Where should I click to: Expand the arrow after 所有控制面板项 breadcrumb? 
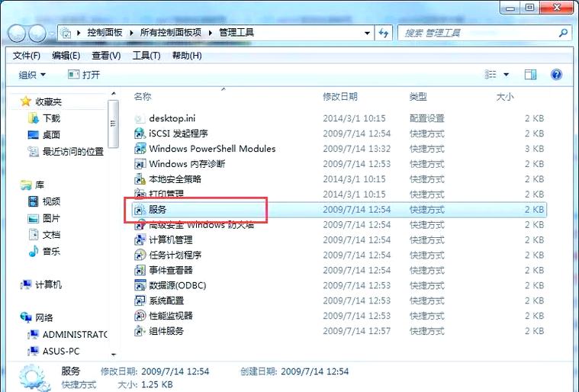(x=210, y=33)
